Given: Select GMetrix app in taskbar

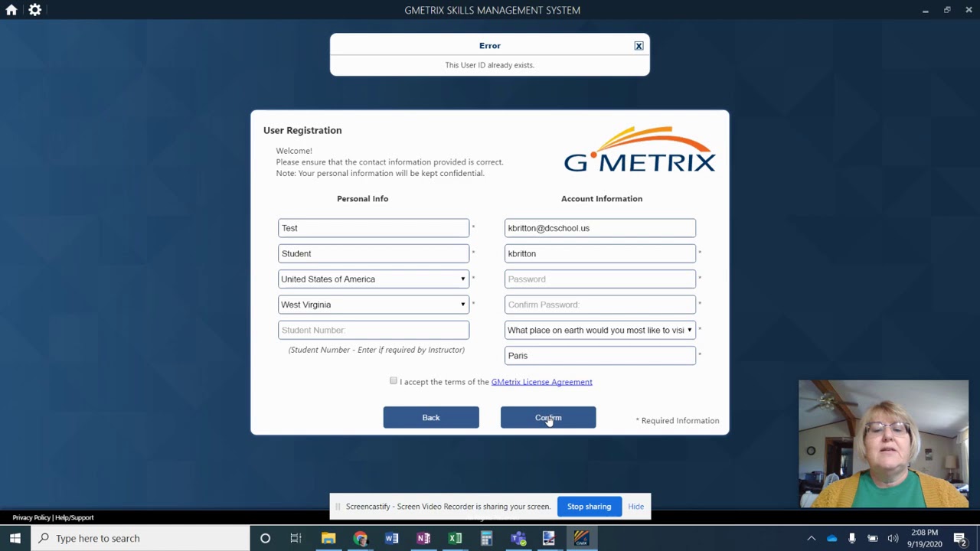Looking at the screenshot, I should 581,538.
